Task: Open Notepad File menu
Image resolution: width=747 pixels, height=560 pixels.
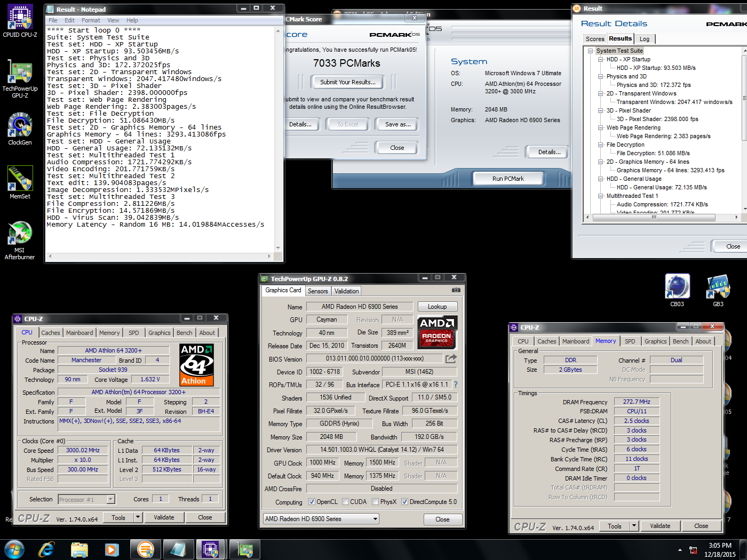Action: (53, 20)
